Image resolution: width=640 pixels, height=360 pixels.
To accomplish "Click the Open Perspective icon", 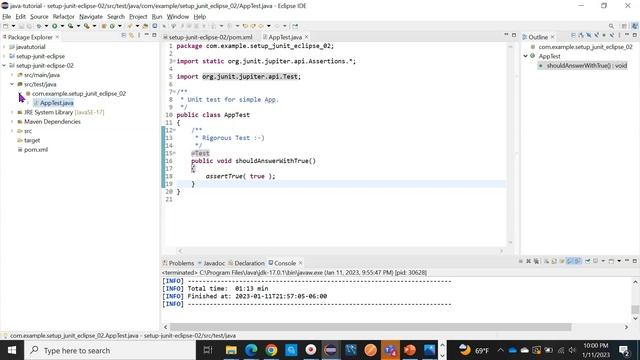I will (x=624, y=26).
